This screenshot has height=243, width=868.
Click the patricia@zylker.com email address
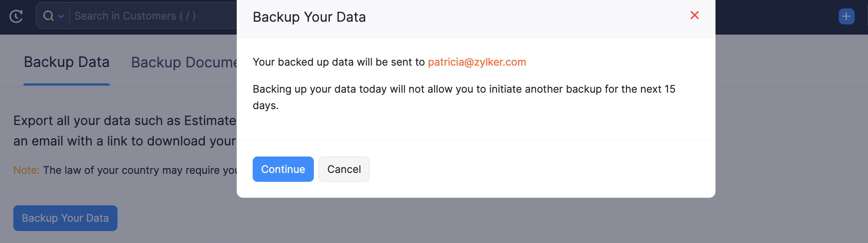coord(477,62)
